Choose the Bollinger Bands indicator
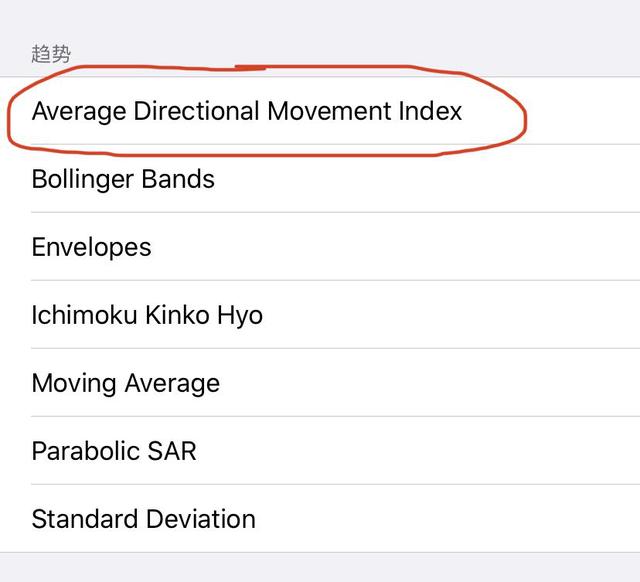The height and width of the screenshot is (582, 640). coord(320,179)
